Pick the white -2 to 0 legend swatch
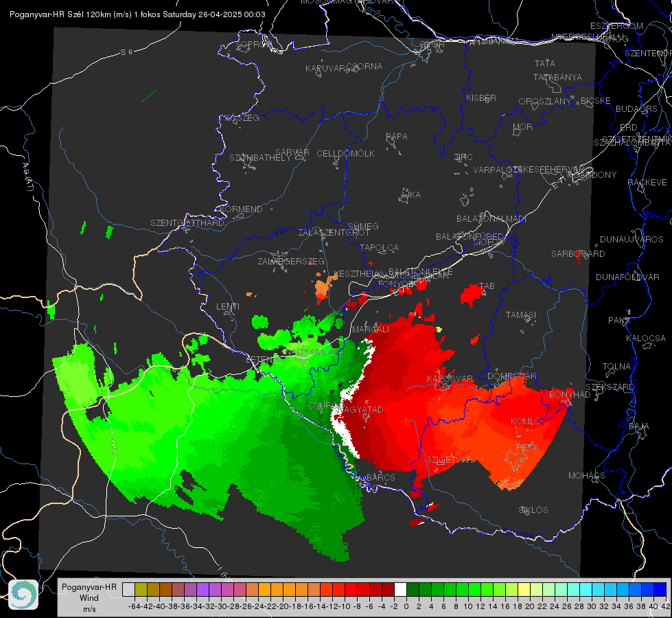Viewport: 672px width, 618px height. coord(400,589)
